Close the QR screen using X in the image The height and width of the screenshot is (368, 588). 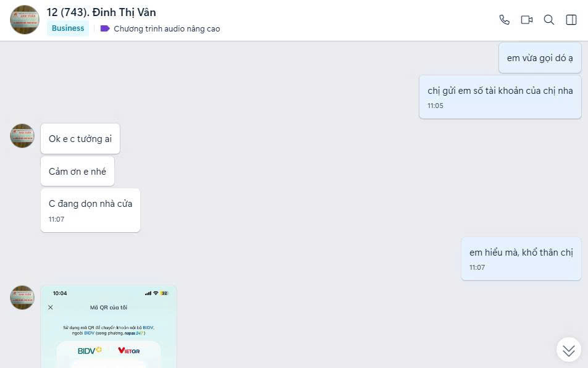pos(51,307)
